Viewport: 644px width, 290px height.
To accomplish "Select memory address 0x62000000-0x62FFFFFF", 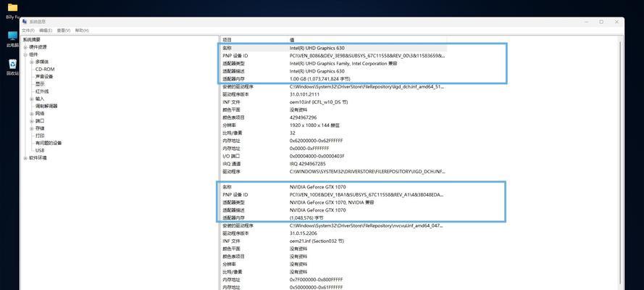I will point(317,141).
